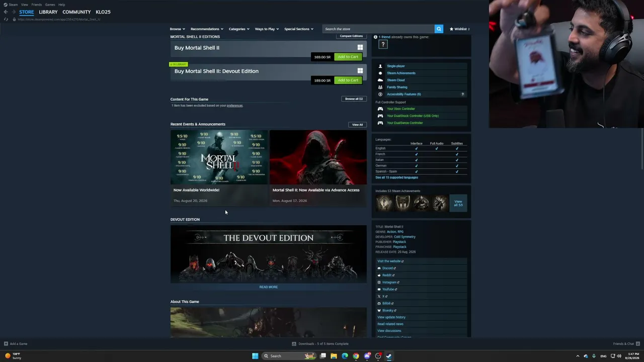
Task: Open the X social link
Action: click(382, 296)
